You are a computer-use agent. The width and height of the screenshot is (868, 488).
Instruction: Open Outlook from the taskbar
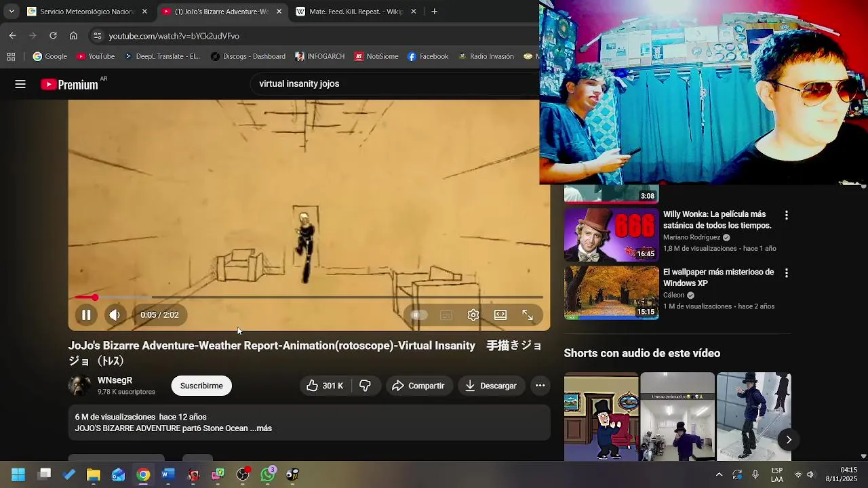[118, 474]
